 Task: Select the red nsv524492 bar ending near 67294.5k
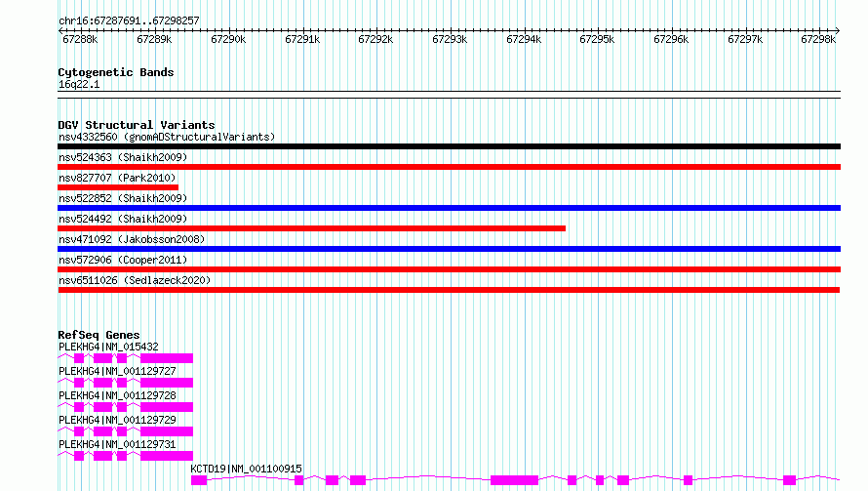(x=312, y=228)
